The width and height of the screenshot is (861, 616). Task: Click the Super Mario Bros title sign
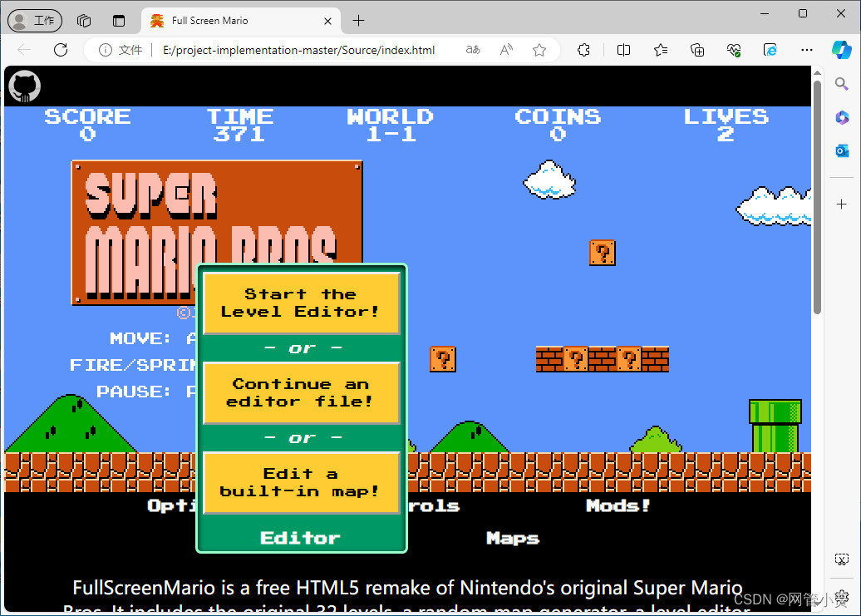[x=217, y=232]
